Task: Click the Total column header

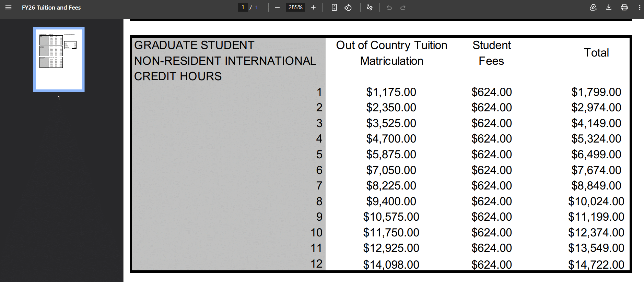Action: [x=596, y=53]
